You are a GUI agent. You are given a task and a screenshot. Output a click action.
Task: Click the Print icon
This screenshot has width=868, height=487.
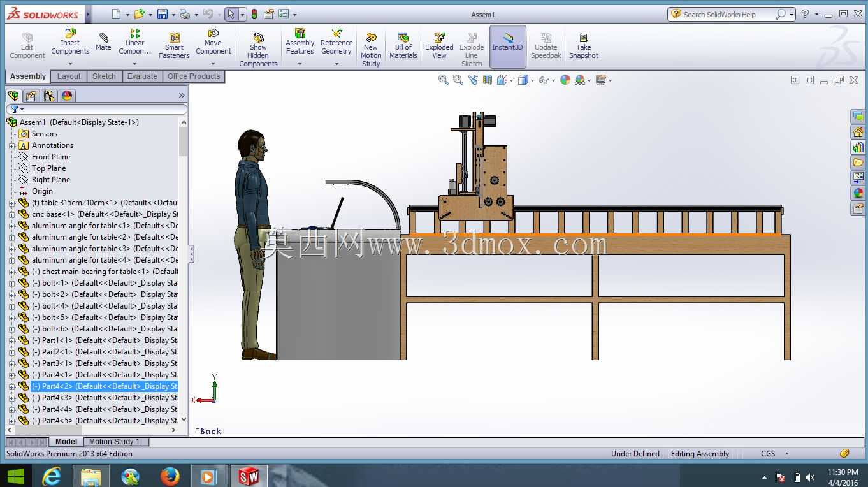click(185, 14)
